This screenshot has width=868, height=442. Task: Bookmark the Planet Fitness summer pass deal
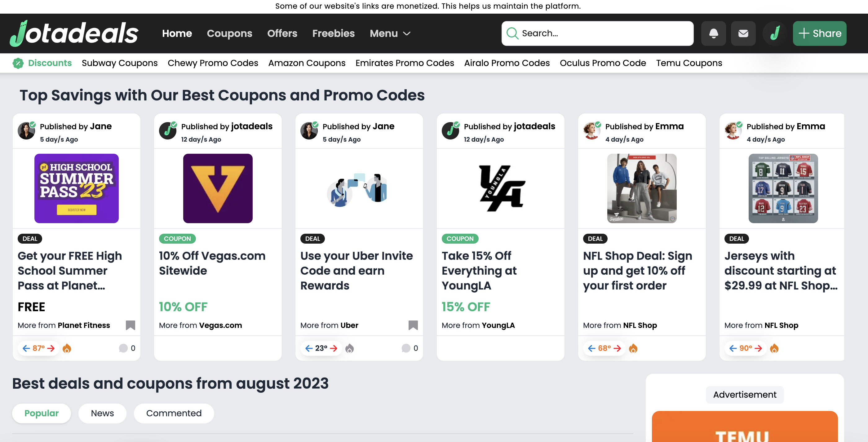pos(131,325)
